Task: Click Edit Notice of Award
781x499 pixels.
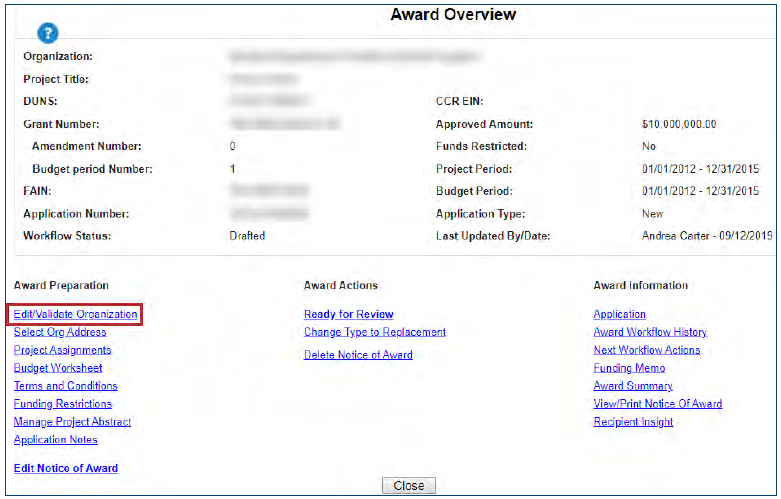Action: click(x=66, y=468)
